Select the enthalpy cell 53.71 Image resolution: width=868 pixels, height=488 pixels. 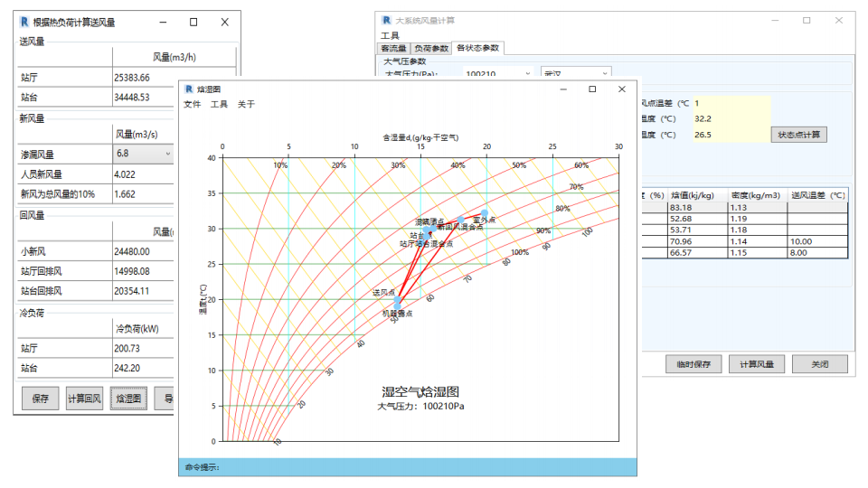[697, 230]
